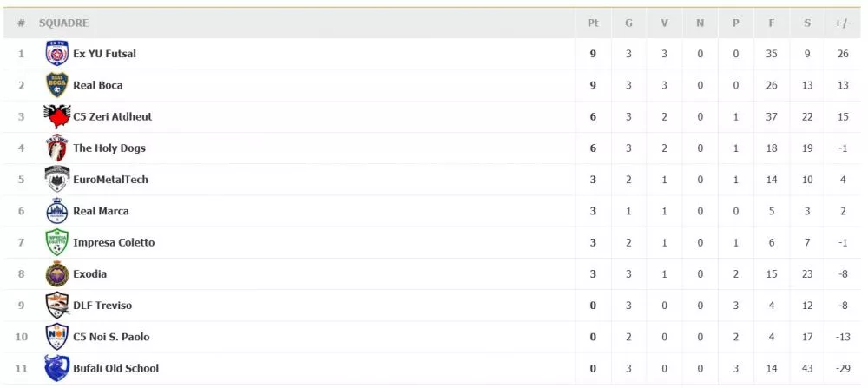Image resolution: width=868 pixels, height=388 pixels.
Task: Select C5 Noi S. Paolo team name
Action: 111,337
